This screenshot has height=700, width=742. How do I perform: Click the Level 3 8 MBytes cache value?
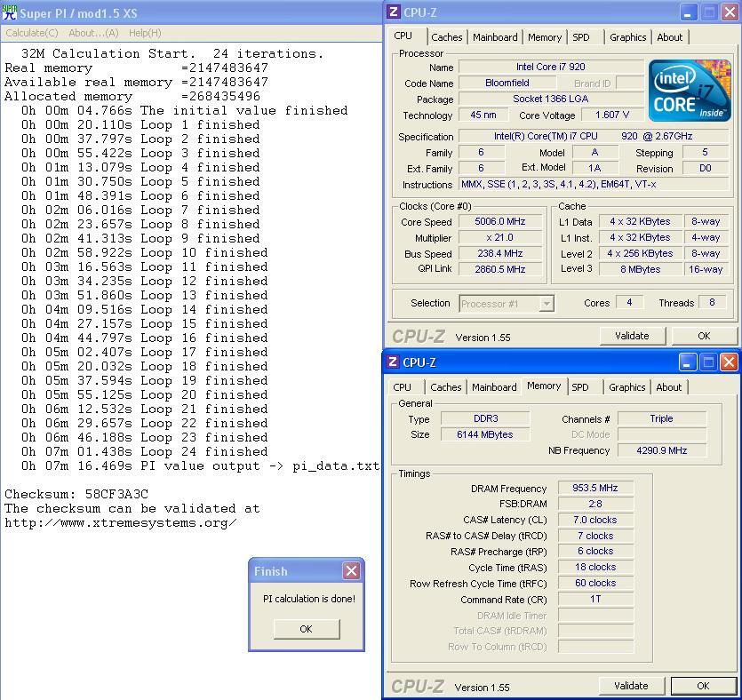tap(641, 269)
